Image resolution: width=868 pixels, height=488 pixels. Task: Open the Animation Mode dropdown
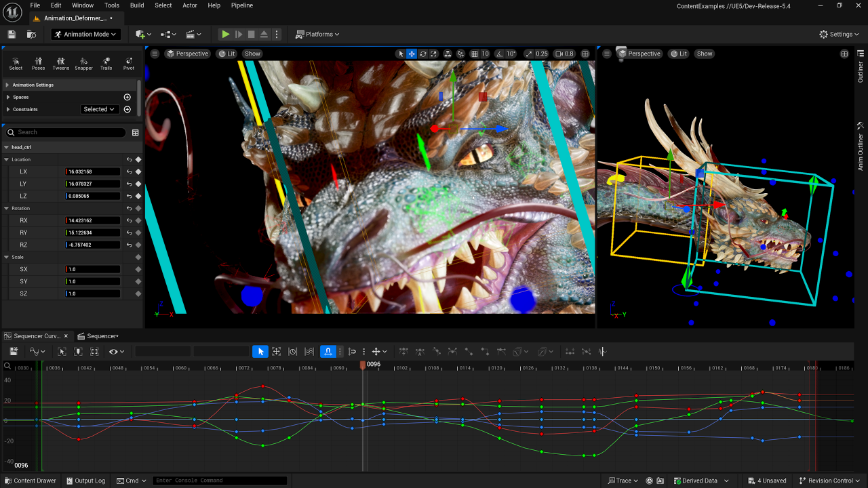[x=86, y=34]
